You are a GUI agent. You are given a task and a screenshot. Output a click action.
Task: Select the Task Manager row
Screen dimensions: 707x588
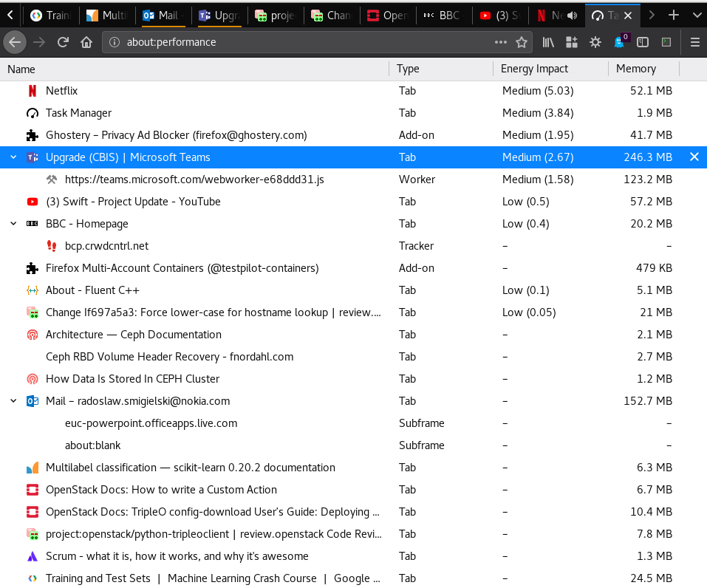[353, 113]
